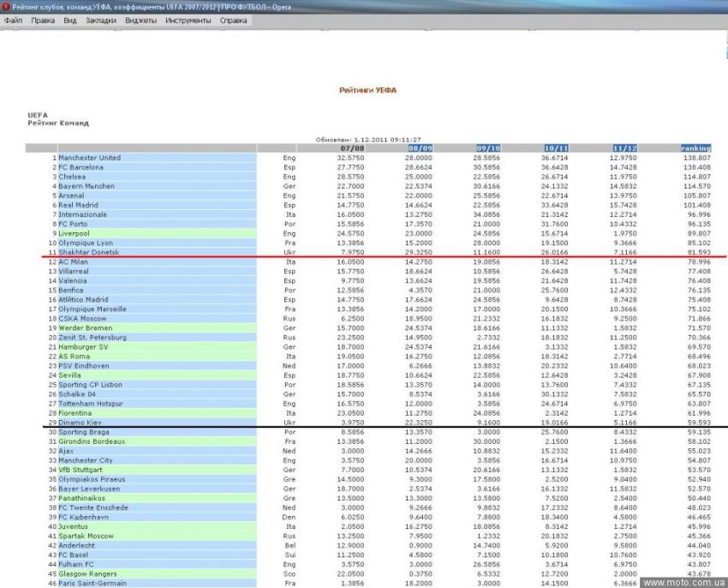728x588 pixels.
Task: Select the Juventus team name
Action: [73, 526]
